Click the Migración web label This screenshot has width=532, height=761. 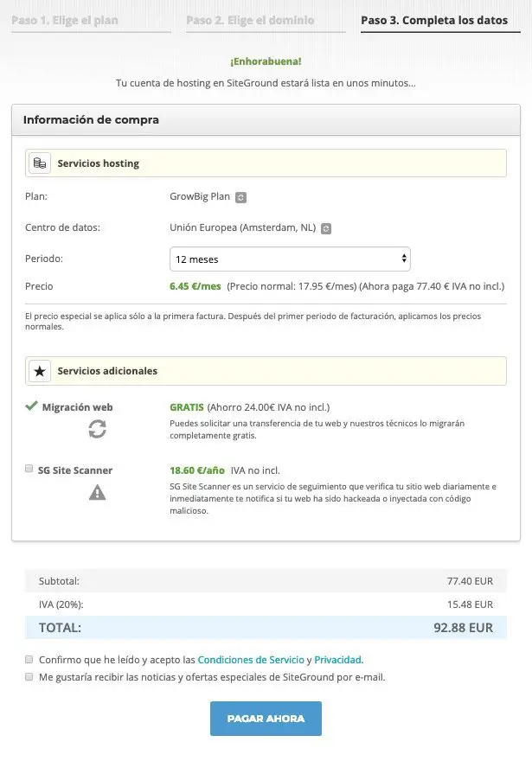pos(77,407)
